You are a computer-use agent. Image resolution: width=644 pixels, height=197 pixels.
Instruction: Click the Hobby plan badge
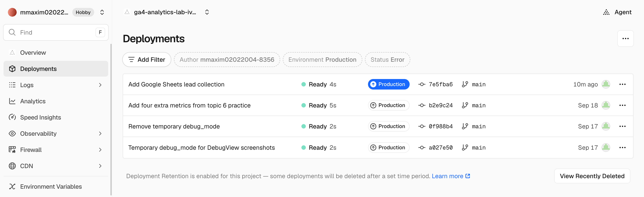tap(83, 12)
